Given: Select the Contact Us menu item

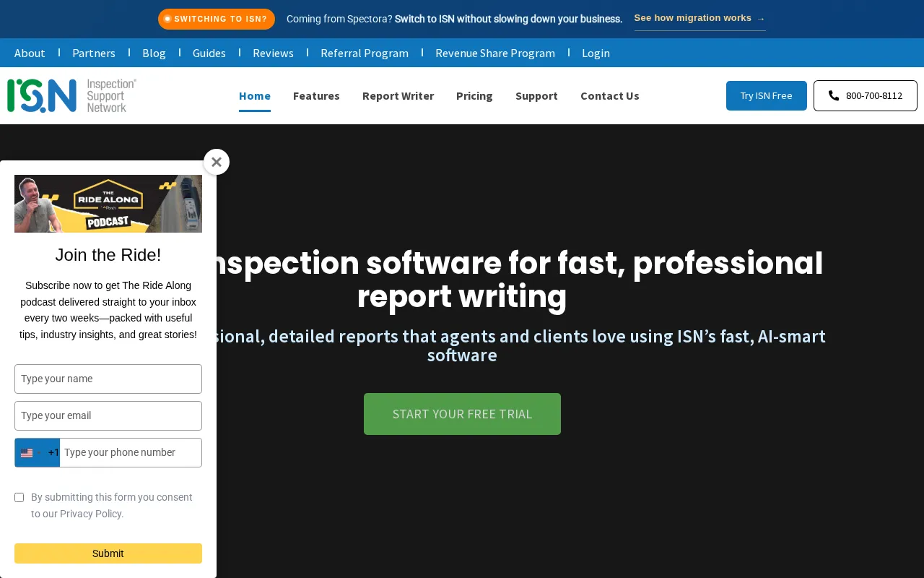Looking at the screenshot, I should pyautogui.click(x=610, y=95).
